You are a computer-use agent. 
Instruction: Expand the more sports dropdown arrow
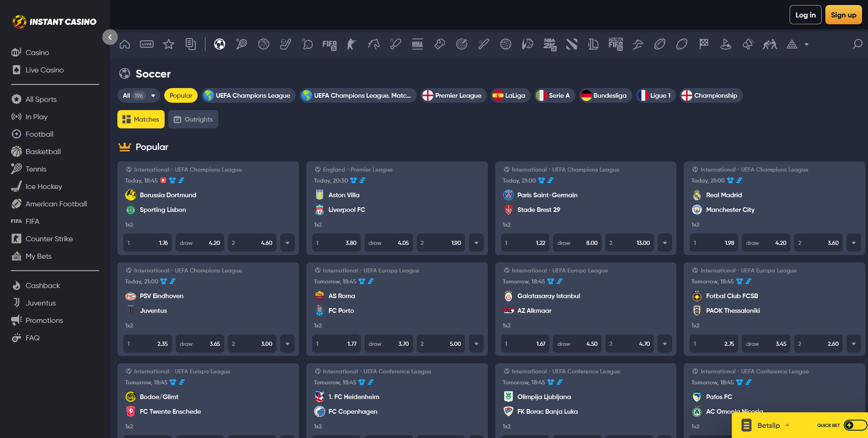[x=807, y=44]
